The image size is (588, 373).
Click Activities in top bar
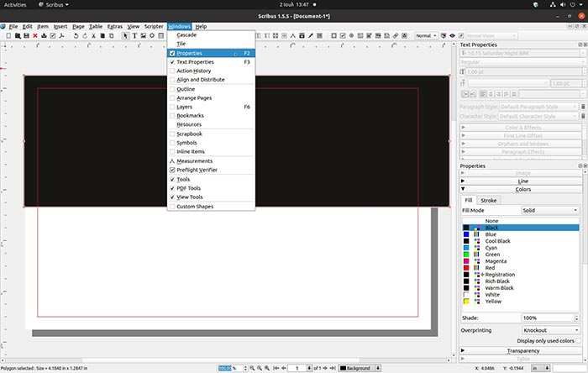click(x=15, y=5)
